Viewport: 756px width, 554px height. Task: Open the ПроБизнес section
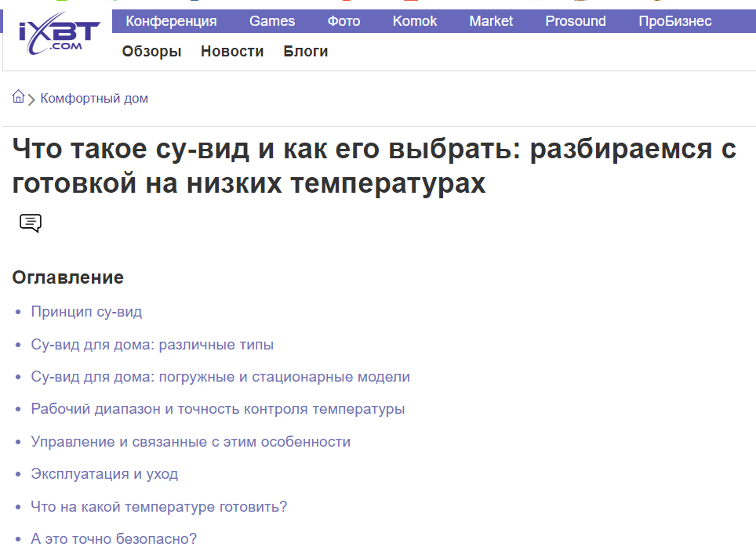pyautogui.click(x=674, y=21)
